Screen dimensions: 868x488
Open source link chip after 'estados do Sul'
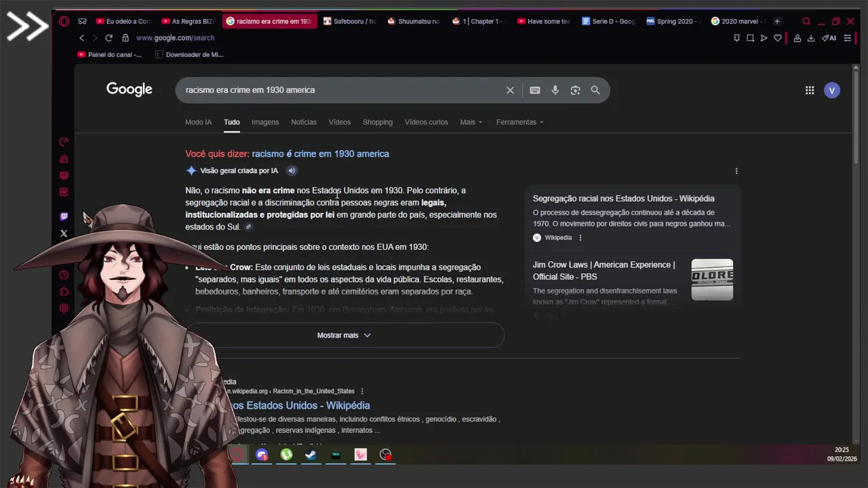click(x=249, y=227)
